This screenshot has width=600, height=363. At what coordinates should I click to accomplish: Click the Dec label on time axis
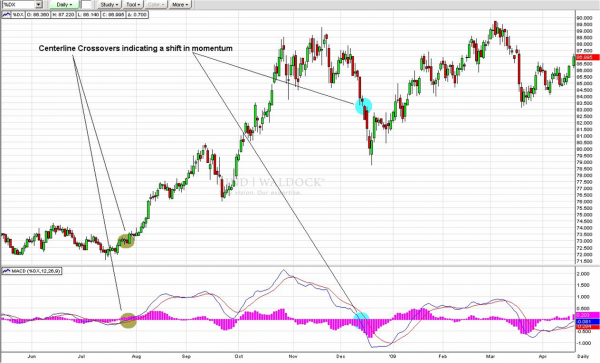(x=341, y=356)
